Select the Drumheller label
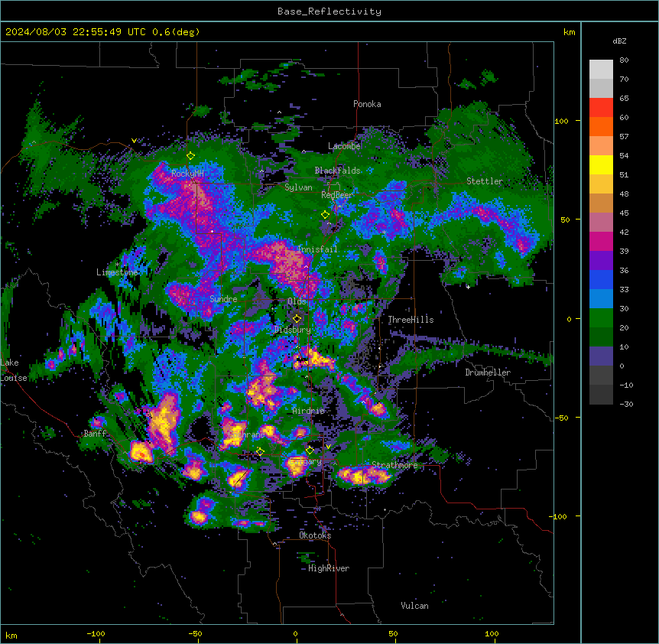Screen dimensions: 659x644 click(x=488, y=372)
